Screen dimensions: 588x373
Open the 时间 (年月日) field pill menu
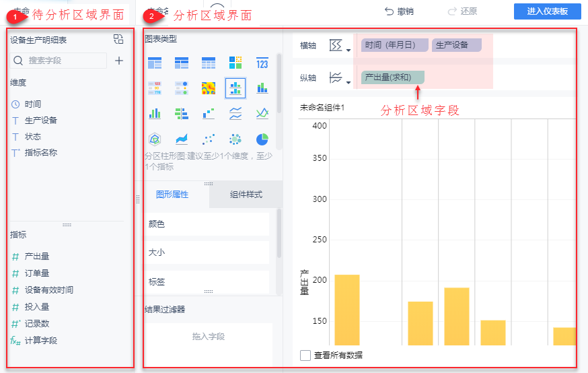coord(394,45)
